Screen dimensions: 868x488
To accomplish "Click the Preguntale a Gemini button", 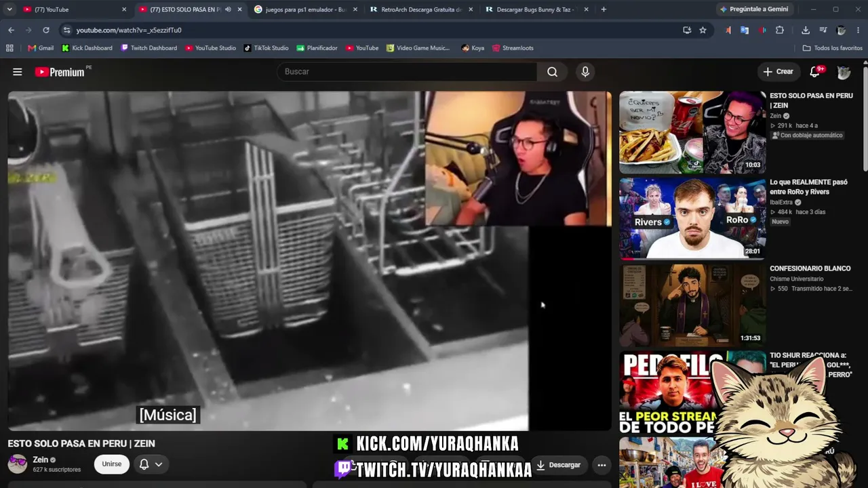I will (754, 9).
